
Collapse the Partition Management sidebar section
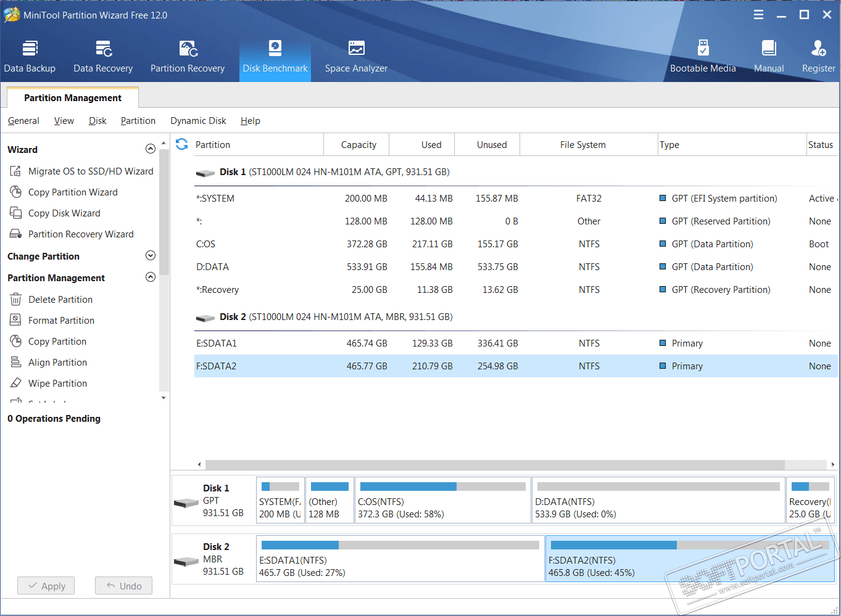point(150,277)
